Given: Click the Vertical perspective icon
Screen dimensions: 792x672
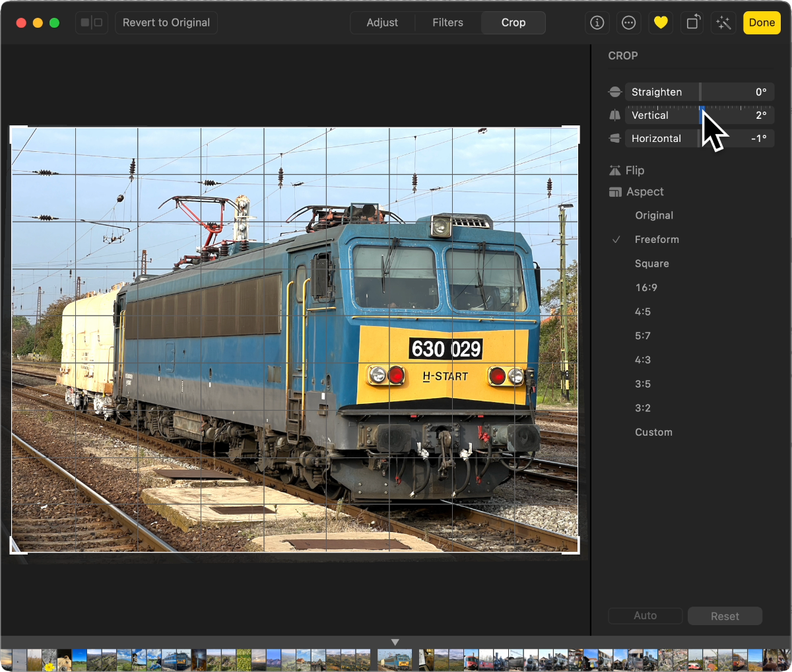Looking at the screenshot, I should coord(615,115).
